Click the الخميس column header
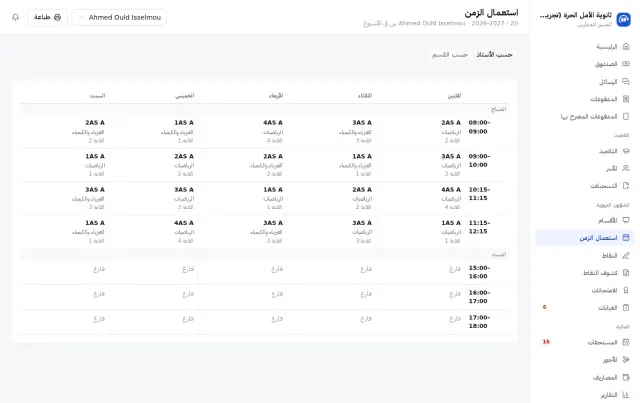The width and height of the screenshot is (640, 403). click(184, 96)
